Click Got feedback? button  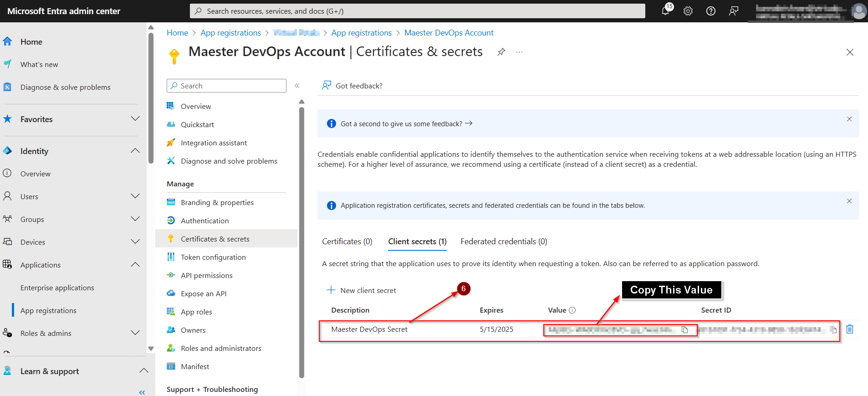[x=352, y=86]
